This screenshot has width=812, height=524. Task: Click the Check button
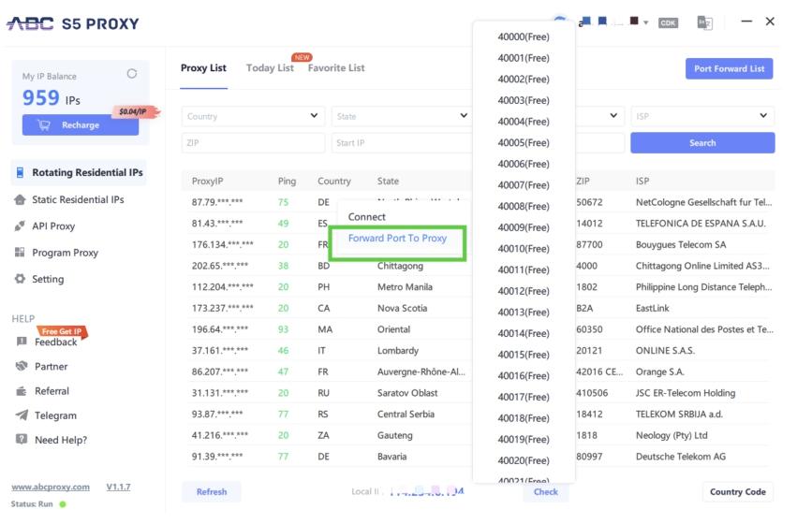[x=546, y=492]
